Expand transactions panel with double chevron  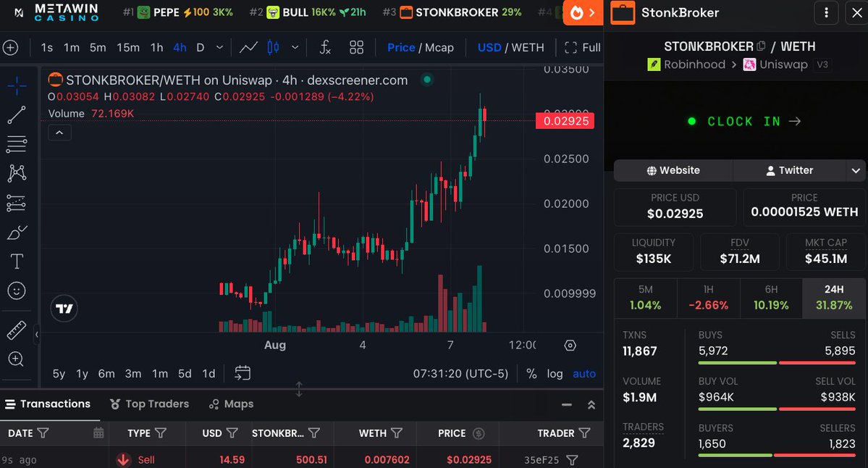(x=591, y=405)
